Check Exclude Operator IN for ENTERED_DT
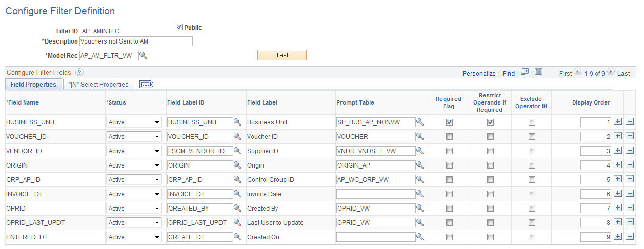This screenshot has height=249, width=644. coord(532,237)
